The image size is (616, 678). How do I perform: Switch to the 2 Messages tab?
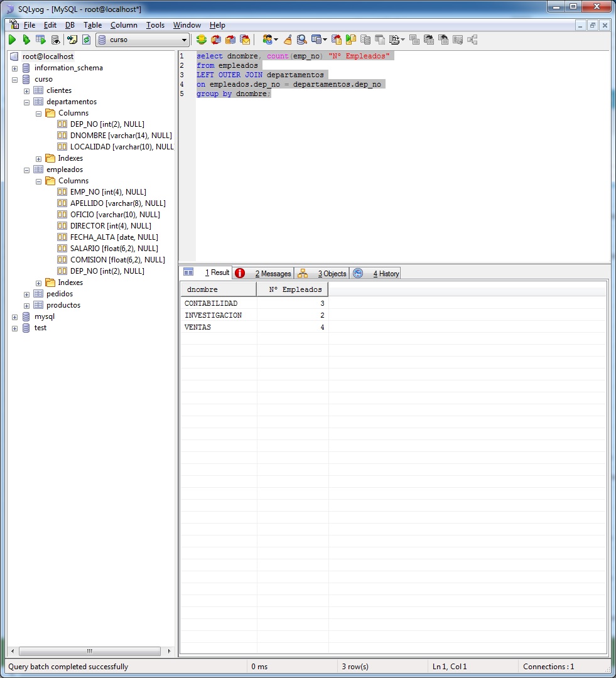264,273
